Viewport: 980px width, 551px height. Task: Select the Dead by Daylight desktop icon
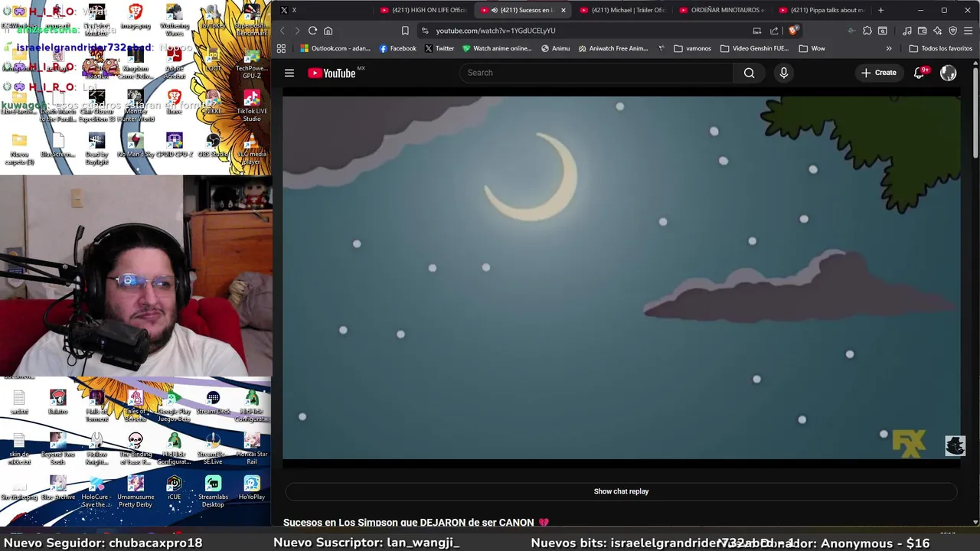(x=96, y=147)
